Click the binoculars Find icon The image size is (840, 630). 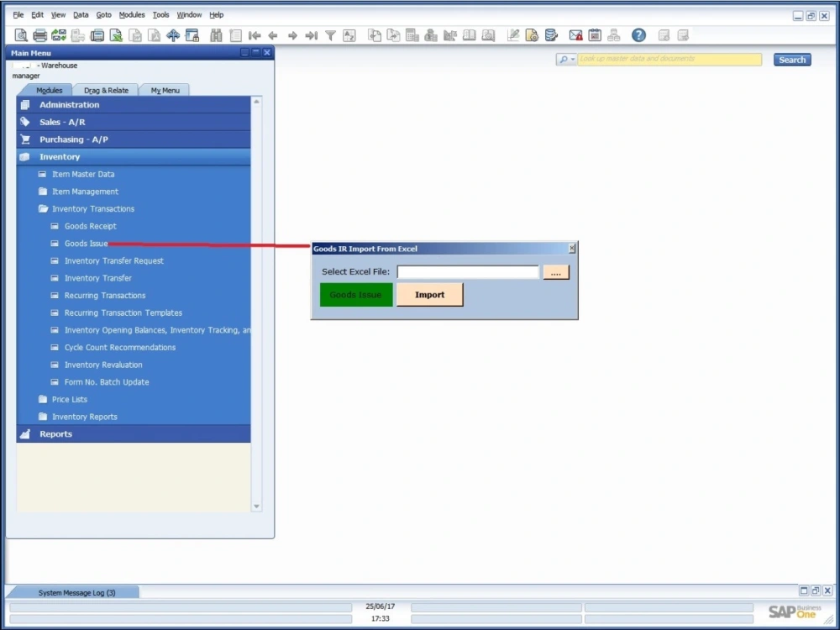pyautogui.click(x=216, y=35)
